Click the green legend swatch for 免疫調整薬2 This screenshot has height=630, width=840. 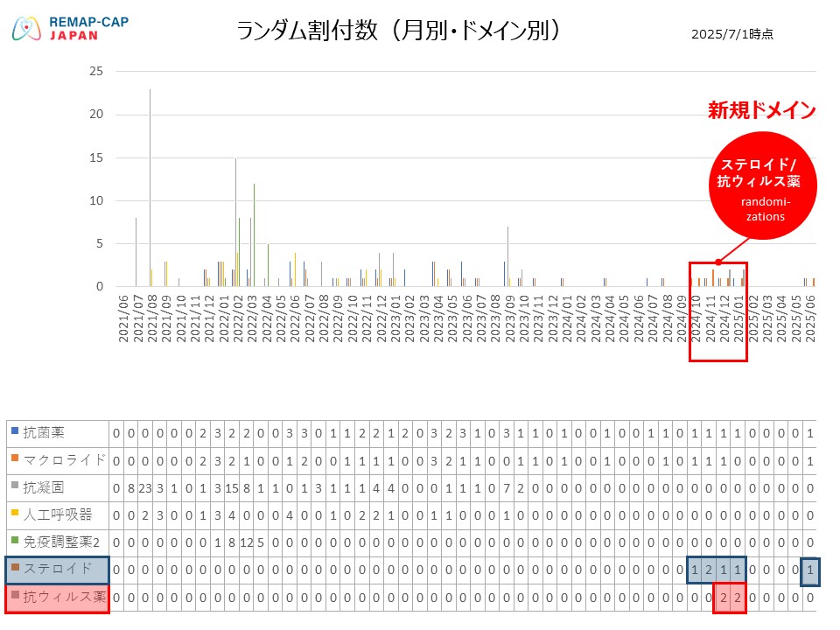tap(15, 540)
